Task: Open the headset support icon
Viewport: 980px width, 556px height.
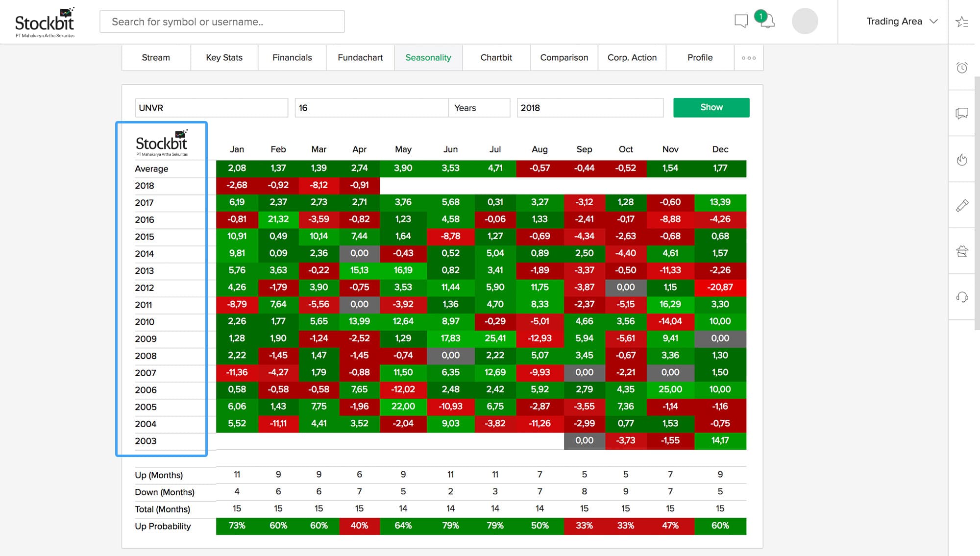Action: (x=962, y=297)
